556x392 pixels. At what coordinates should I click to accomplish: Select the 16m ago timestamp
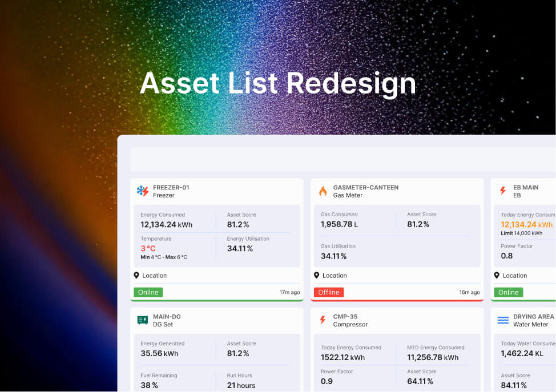(x=469, y=292)
